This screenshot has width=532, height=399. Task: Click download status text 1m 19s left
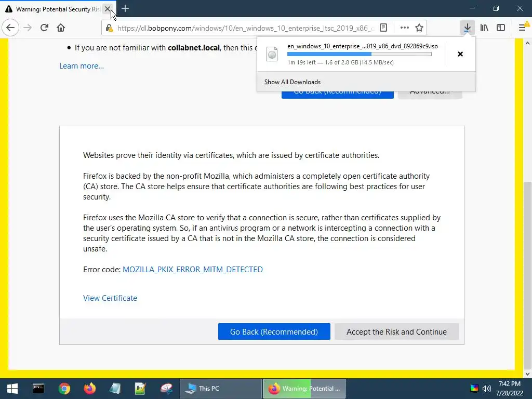pos(340,62)
